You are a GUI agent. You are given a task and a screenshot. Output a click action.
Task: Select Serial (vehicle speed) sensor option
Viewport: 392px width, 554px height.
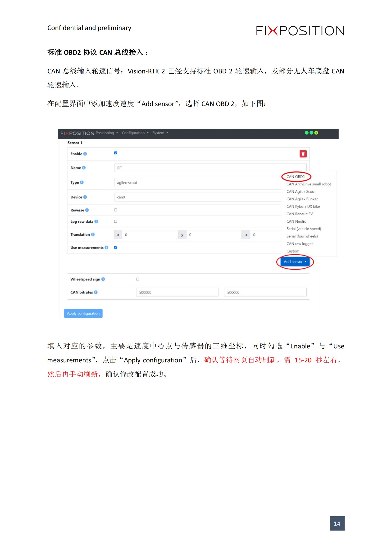tap(304, 229)
